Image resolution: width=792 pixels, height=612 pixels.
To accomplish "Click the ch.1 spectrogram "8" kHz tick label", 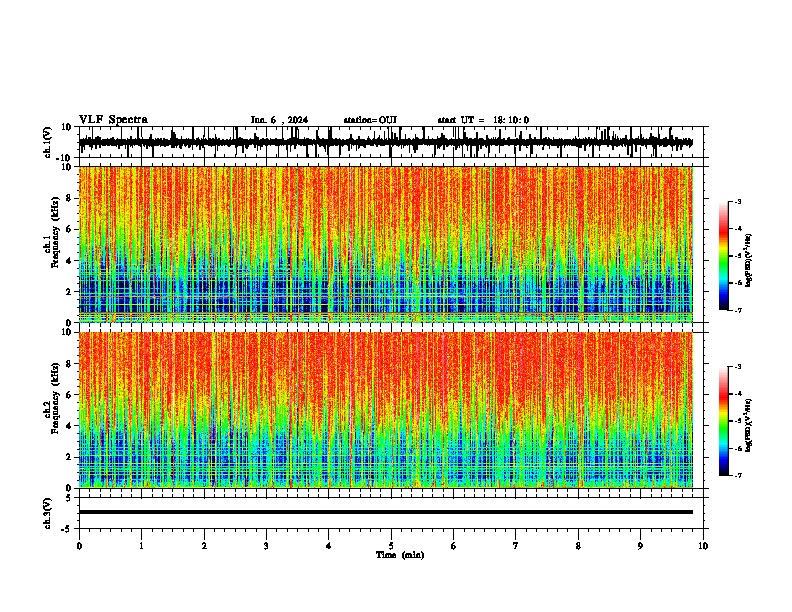I will pos(69,198).
